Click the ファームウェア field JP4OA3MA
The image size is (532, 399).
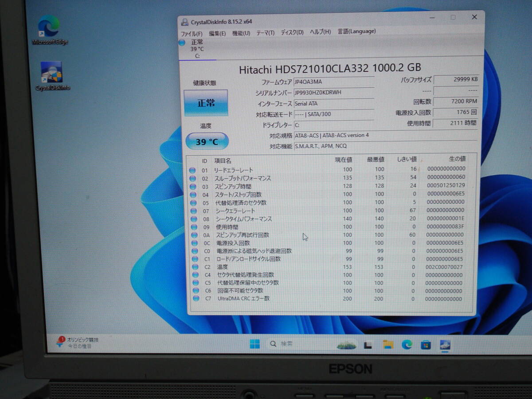point(333,82)
